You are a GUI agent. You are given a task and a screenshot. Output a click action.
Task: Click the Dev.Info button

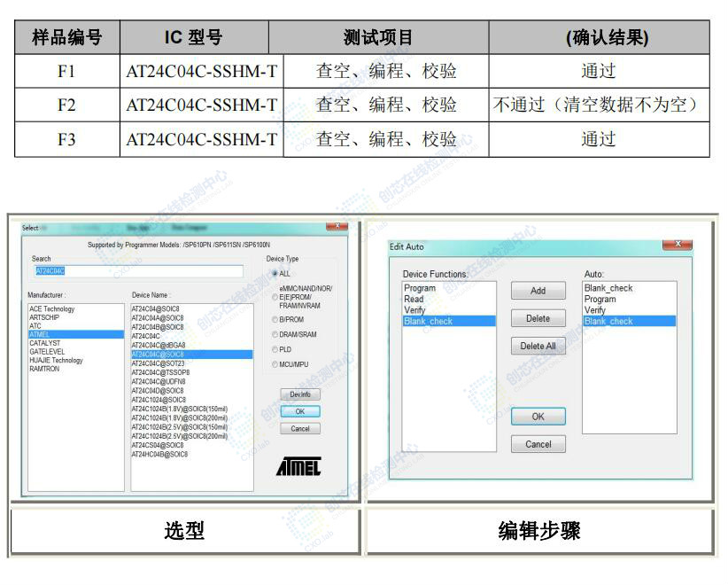[301, 394]
